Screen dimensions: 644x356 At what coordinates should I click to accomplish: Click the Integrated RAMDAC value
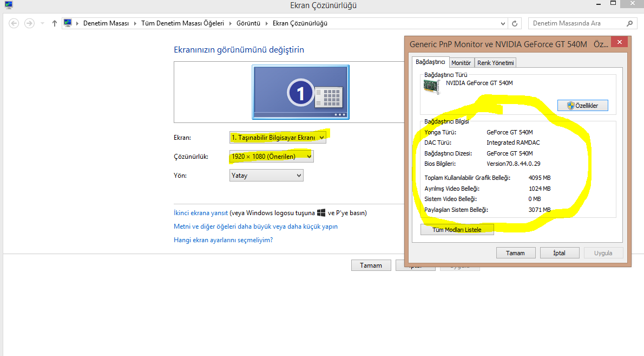[x=513, y=143]
